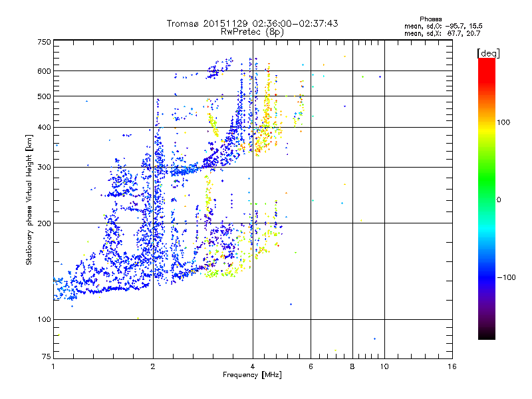Viewport: 532px width, 399px height.
Task: Click the '750' height axis label
Action: point(44,42)
